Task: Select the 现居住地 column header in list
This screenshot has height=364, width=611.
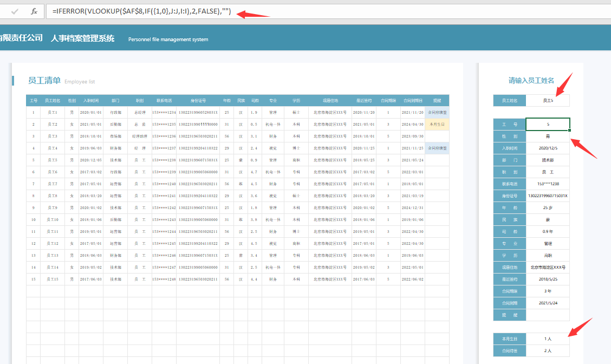Action: [x=330, y=101]
